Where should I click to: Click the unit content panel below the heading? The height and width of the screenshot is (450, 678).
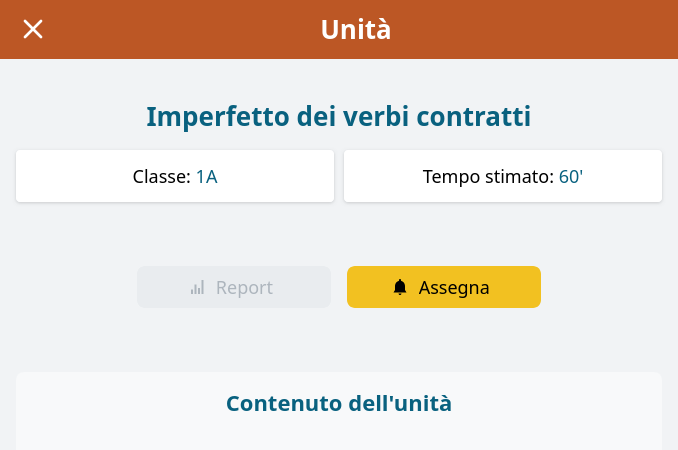[x=339, y=434]
